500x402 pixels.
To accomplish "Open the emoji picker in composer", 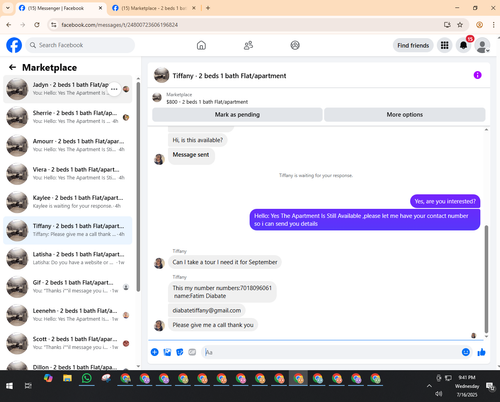I will pyautogui.click(x=466, y=352).
